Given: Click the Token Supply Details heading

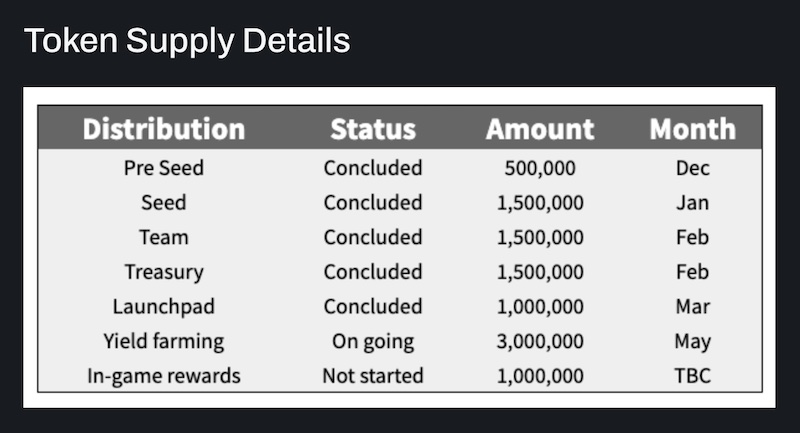Looking at the screenshot, I should pos(187,42).
